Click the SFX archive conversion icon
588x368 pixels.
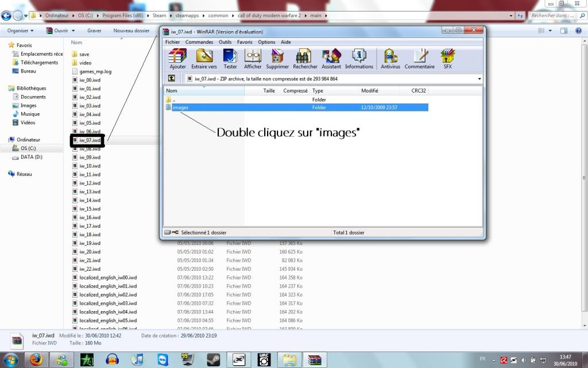click(x=448, y=59)
